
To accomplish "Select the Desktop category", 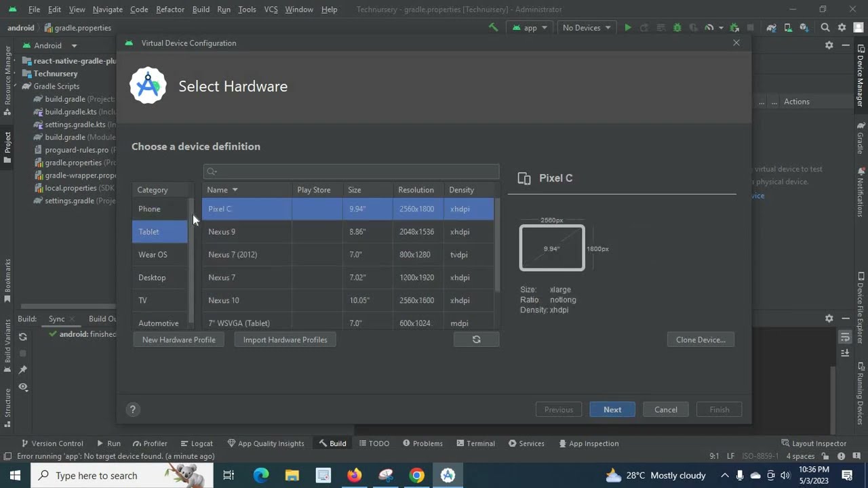I will (160, 277).
